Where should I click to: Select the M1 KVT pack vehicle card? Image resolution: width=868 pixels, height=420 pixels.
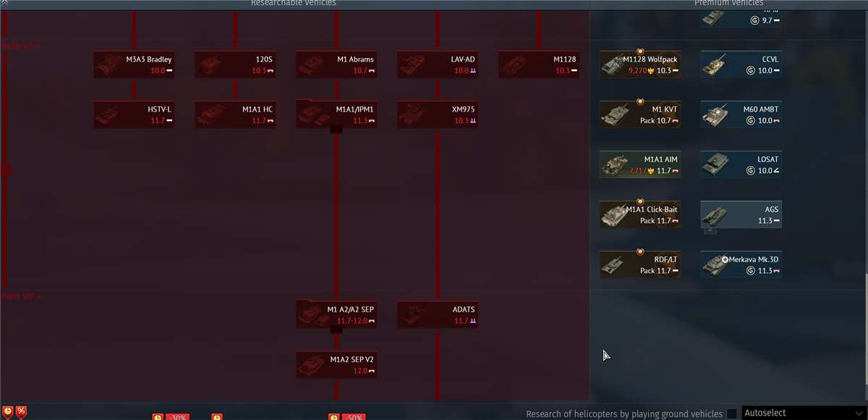coord(640,114)
